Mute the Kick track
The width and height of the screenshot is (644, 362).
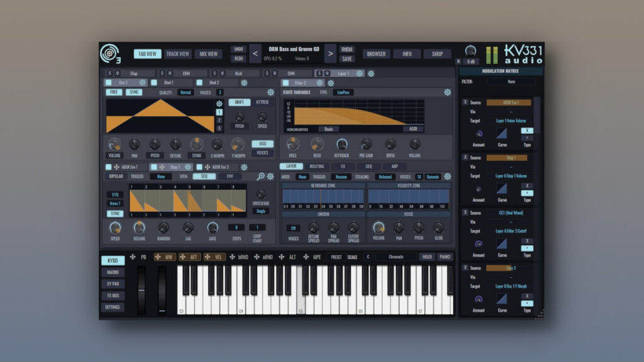(221, 74)
